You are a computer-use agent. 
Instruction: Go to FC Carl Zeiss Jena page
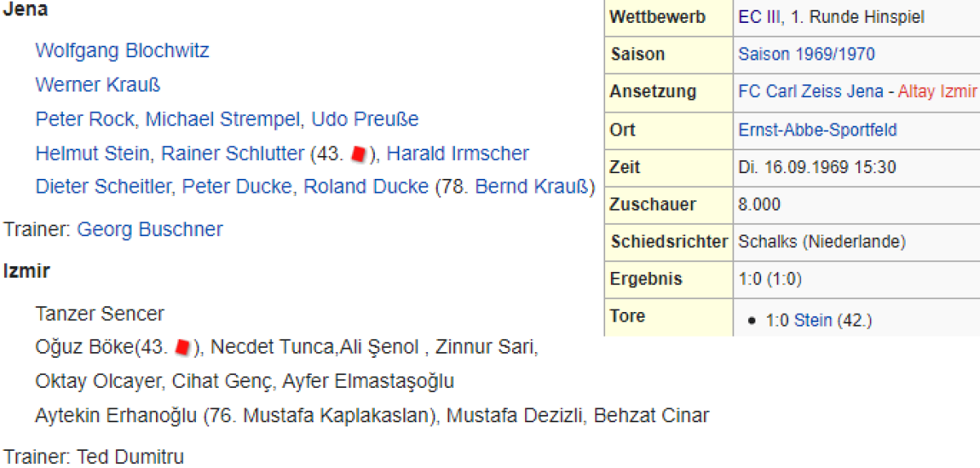pos(810,92)
